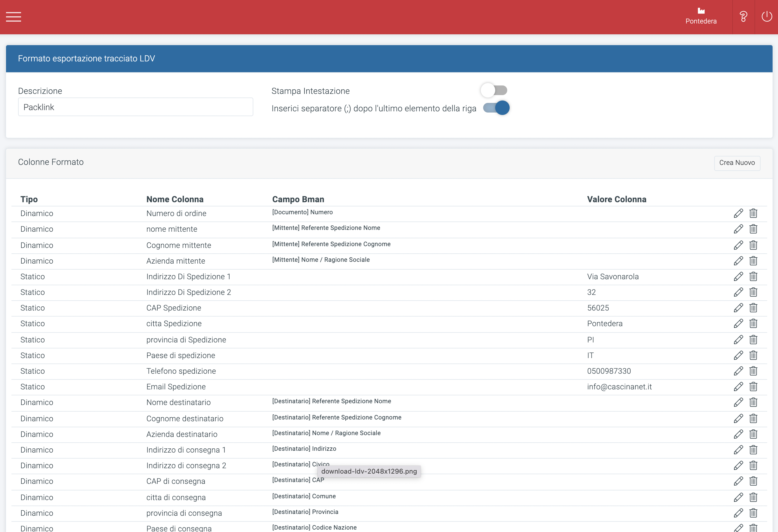Screen dimensions: 778x532
Task: Click the Campo Bman column header
Action: [298, 199]
